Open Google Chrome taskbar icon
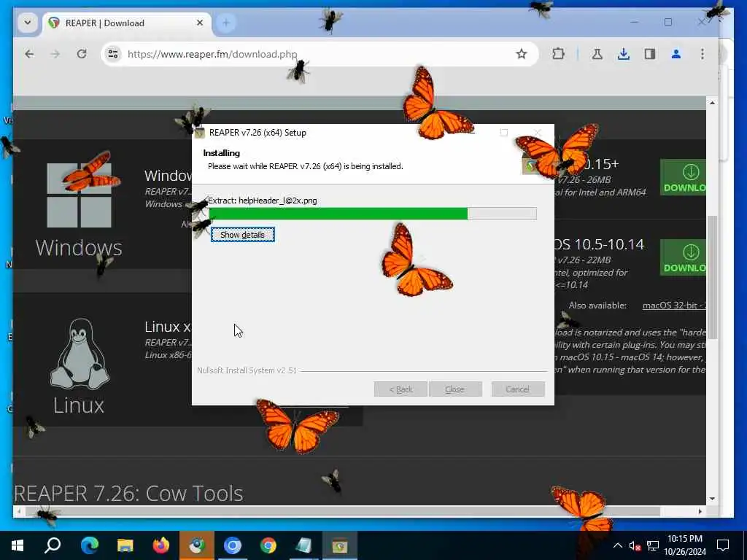The height and width of the screenshot is (560, 747). tap(268, 545)
